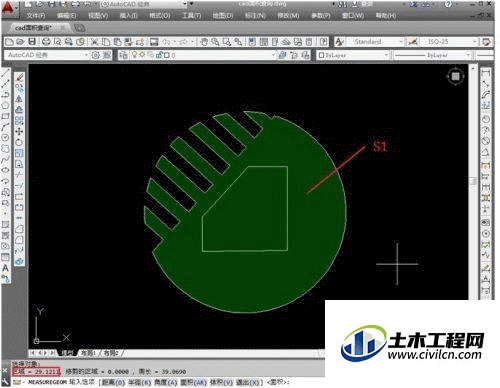Image resolution: width=500 pixels, height=388 pixels.
Task: Select the Linear dimension tool
Action: (486, 73)
